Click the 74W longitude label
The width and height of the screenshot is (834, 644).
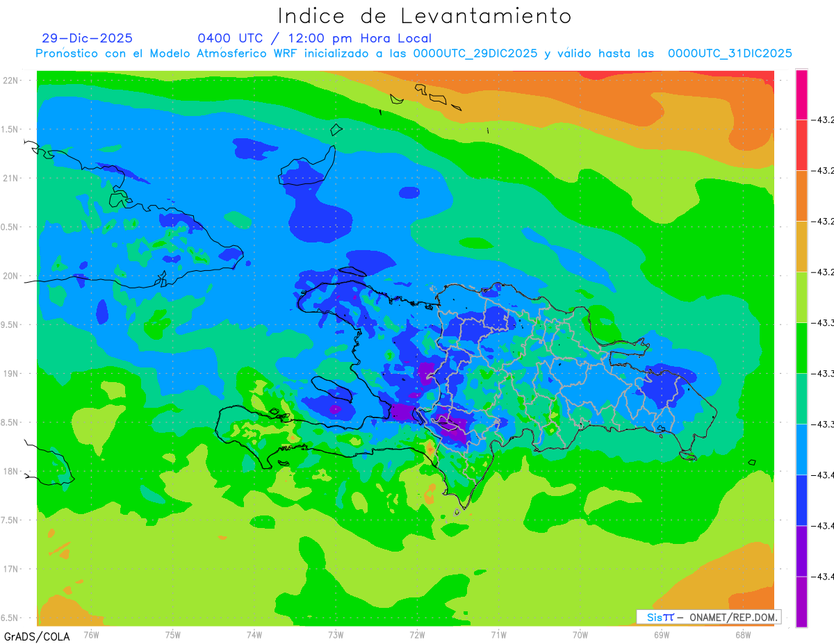(254, 634)
